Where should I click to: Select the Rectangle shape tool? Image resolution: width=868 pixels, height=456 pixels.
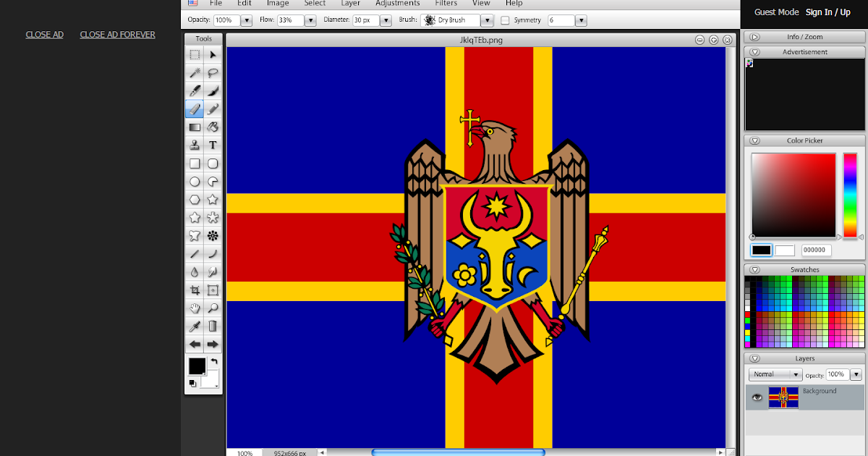(195, 164)
